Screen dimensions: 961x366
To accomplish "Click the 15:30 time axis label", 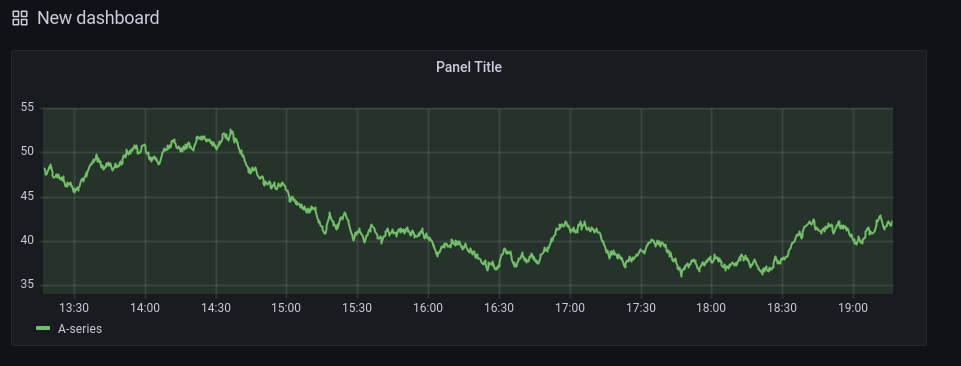I will (x=357, y=308).
